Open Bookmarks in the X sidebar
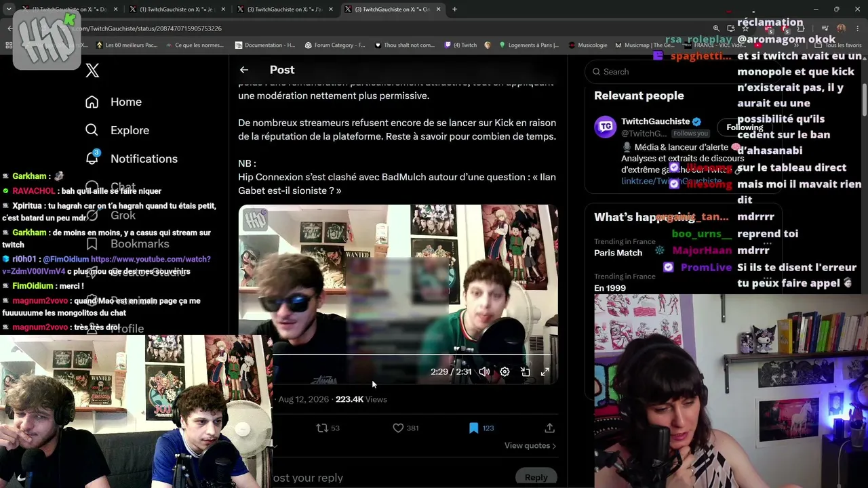Image resolution: width=868 pixels, height=488 pixels. (x=127, y=244)
